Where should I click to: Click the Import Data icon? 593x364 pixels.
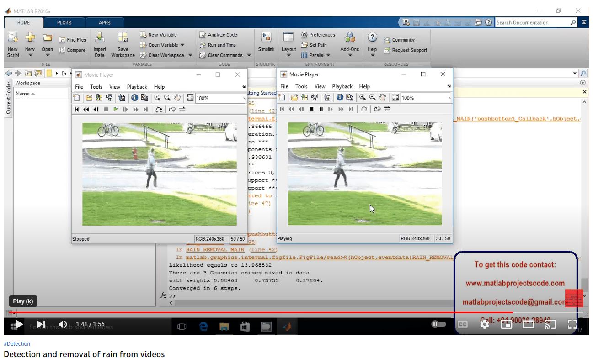[x=100, y=37]
